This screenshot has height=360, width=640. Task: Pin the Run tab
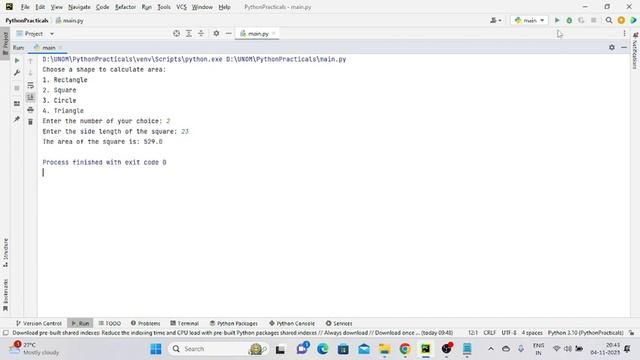point(17,119)
